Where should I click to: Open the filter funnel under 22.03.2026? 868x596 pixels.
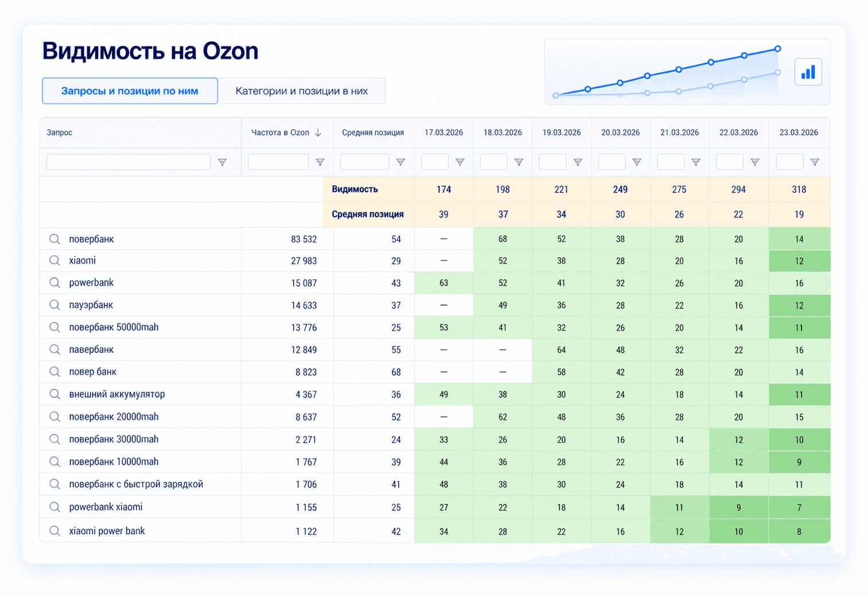pyautogui.click(x=755, y=162)
